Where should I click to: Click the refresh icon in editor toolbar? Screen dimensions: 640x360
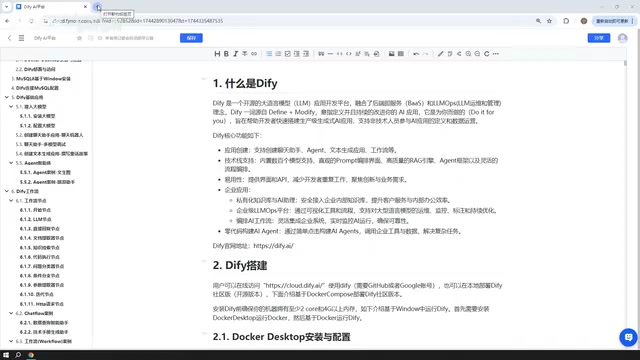click(x=487, y=54)
